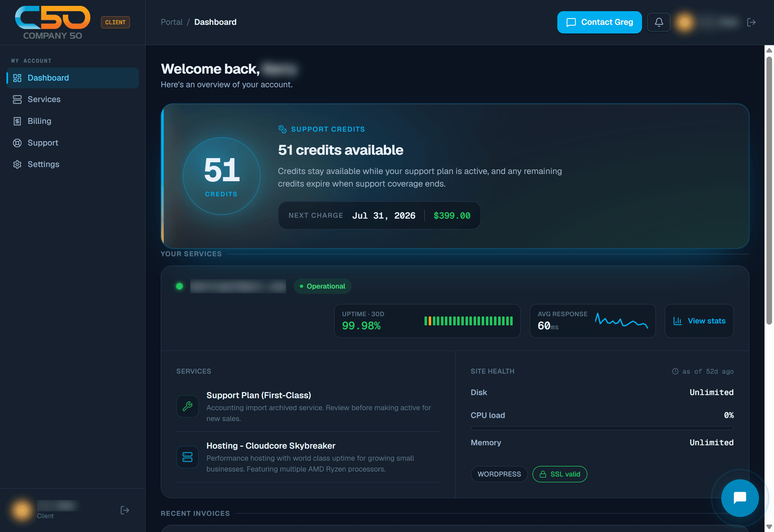The image size is (774, 532).
Task: Click the 99.98% uptime value
Action: click(361, 326)
